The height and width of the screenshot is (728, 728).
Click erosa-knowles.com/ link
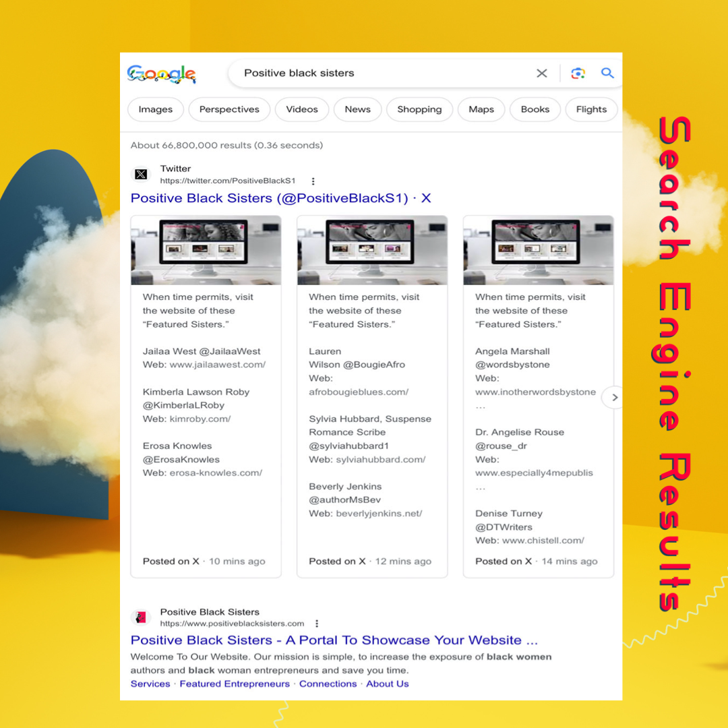coord(216,473)
